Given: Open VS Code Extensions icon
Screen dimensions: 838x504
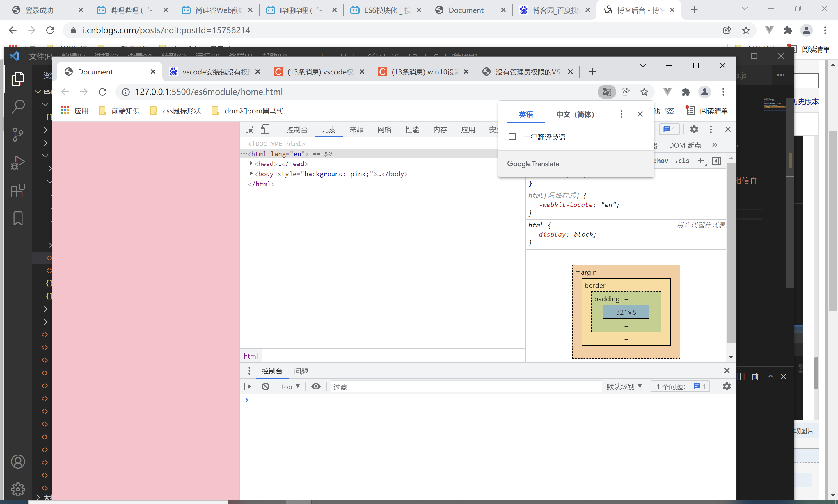Looking at the screenshot, I should point(18,190).
